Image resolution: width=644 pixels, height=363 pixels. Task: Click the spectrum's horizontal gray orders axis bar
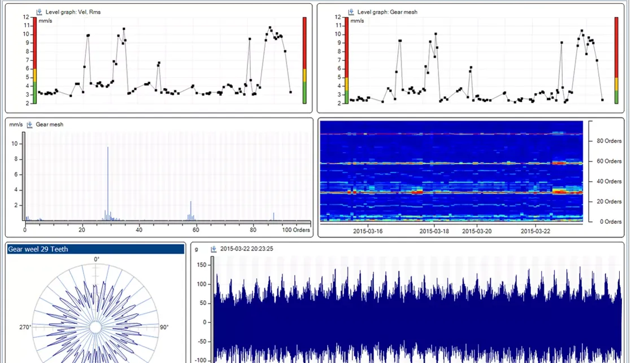pos(167,222)
